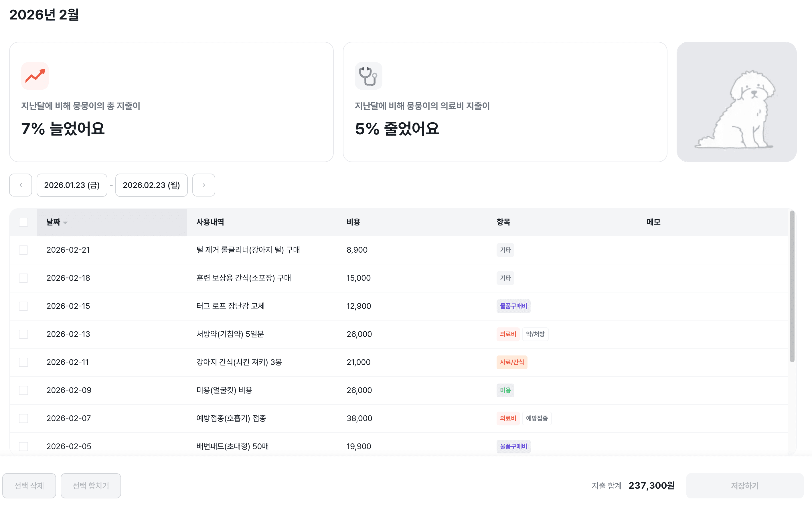Click the left chevron to view previous period

[21, 185]
